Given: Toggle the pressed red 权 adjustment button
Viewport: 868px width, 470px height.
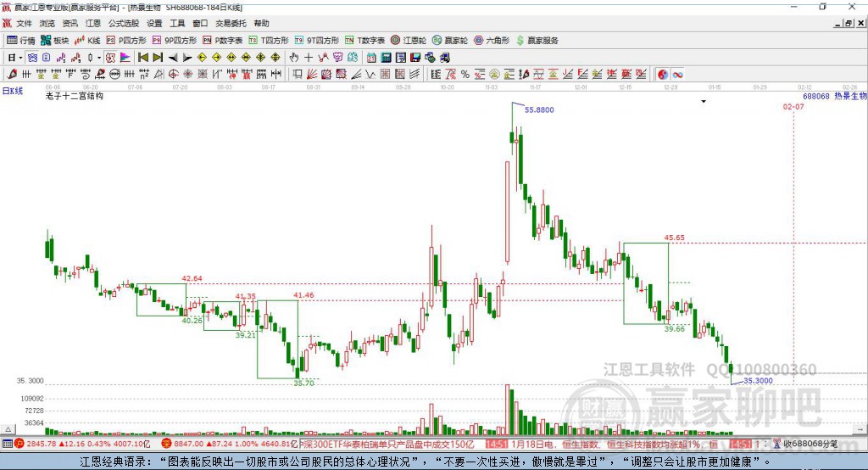Looking at the screenshot, I should (x=110, y=57).
